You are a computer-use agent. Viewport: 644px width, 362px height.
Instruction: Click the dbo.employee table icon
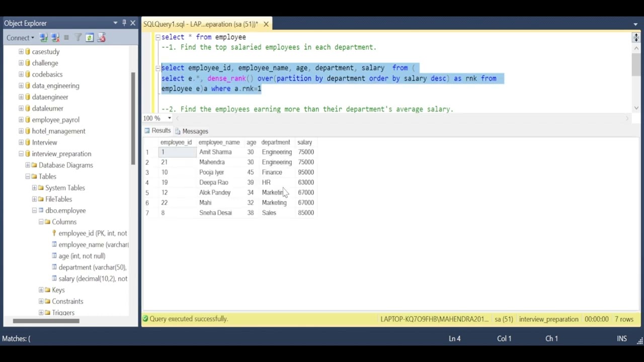[41, 211]
